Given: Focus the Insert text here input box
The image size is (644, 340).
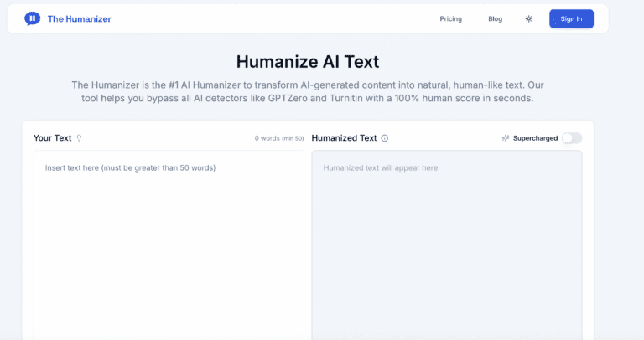Looking at the screenshot, I should (x=169, y=245).
